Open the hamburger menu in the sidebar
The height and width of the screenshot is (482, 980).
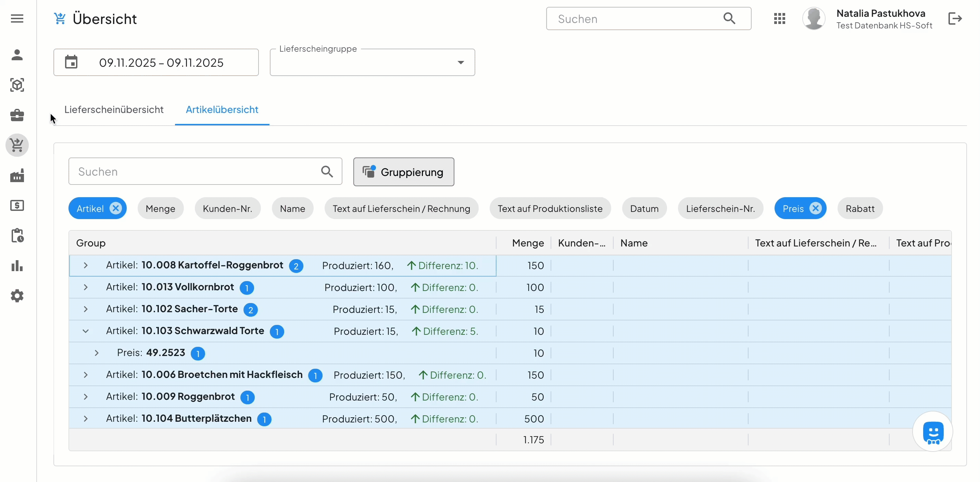pos(17,18)
